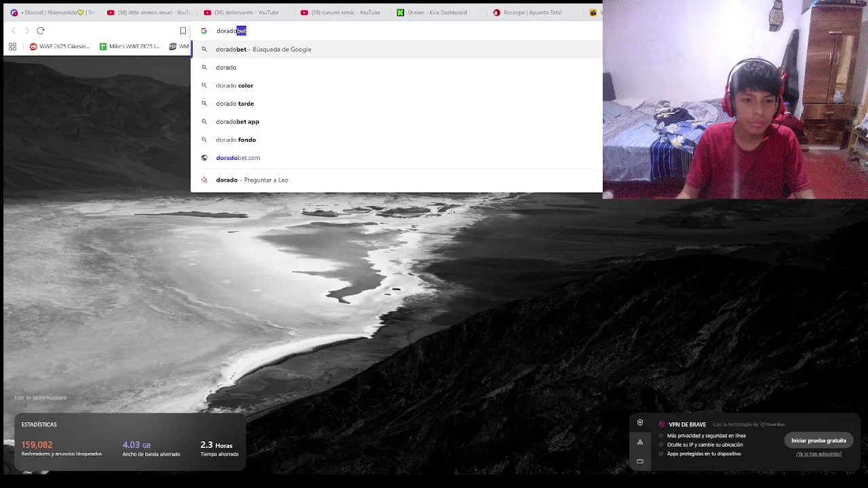This screenshot has height=488, width=868.
Task: Click the browser forward arrow
Action: (x=27, y=30)
